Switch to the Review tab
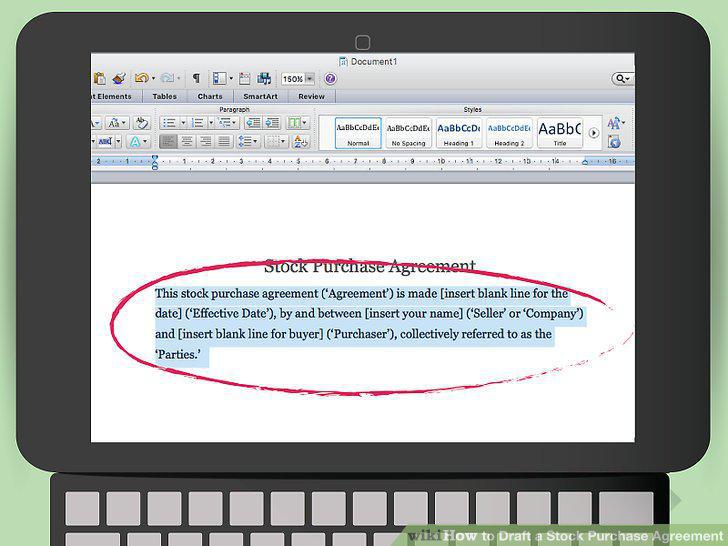Screen dimensions: 728x546 [311, 97]
